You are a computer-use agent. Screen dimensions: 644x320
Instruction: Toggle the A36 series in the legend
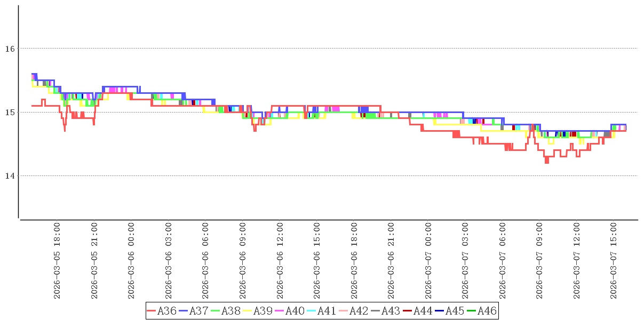point(162,311)
